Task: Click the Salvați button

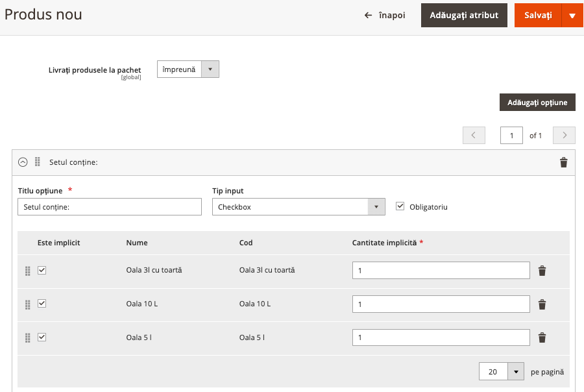Action: click(538, 16)
